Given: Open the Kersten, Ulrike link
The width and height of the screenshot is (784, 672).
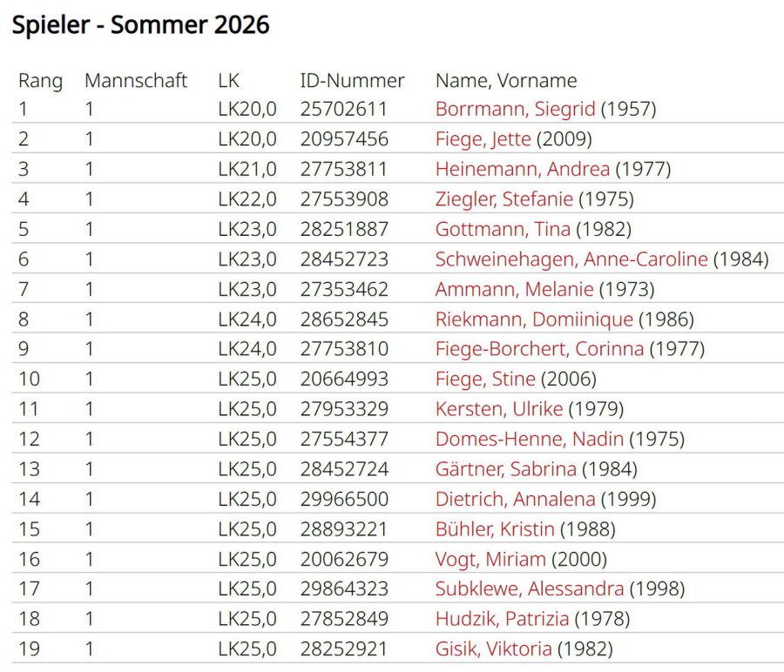Looking at the screenshot, I should pos(501,409).
